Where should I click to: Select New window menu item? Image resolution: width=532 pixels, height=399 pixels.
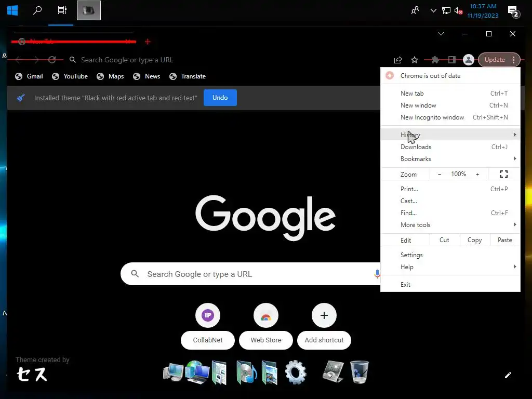pyautogui.click(x=450, y=105)
